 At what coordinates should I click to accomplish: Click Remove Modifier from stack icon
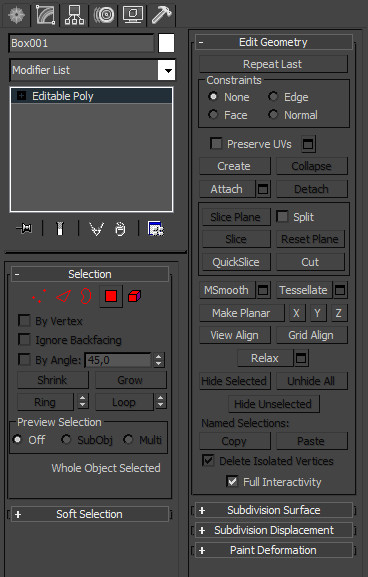[120, 229]
